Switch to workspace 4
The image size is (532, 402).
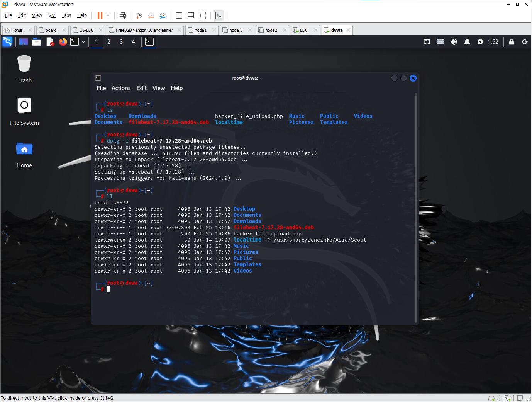(133, 42)
